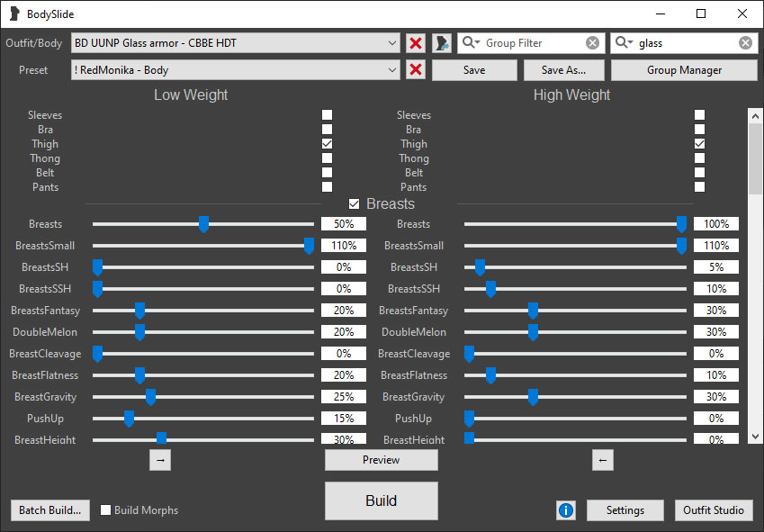Click the High Weight DoubleMelon 30% field
Image resolution: width=764 pixels, height=532 pixels.
click(x=716, y=332)
